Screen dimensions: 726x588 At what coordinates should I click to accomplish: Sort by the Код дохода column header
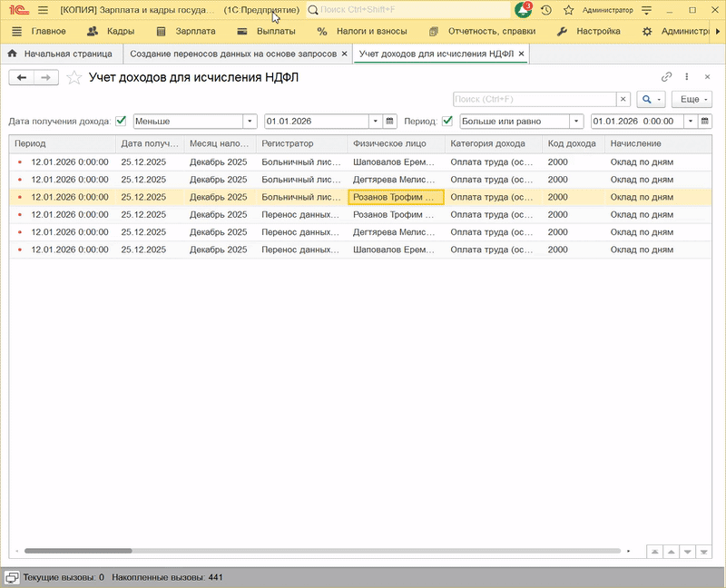pyautogui.click(x=574, y=143)
